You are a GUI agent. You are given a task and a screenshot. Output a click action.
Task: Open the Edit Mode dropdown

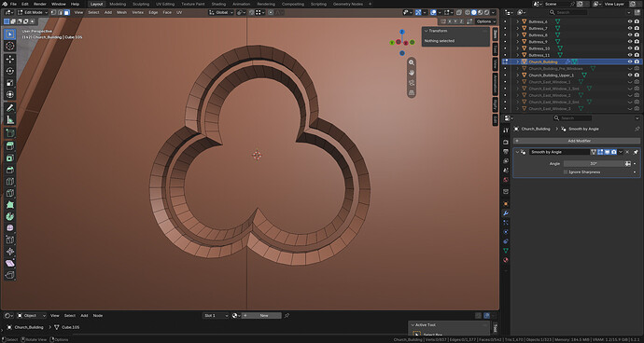point(33,12)
